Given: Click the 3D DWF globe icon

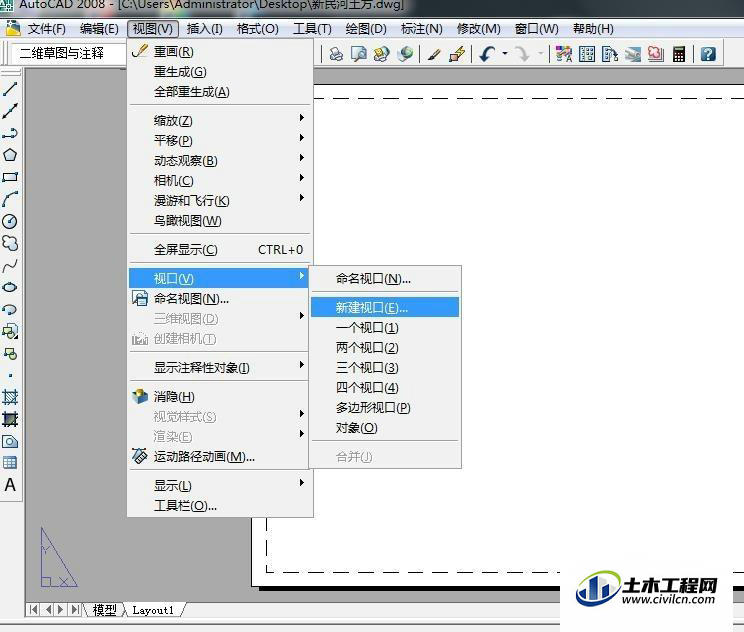Looking at the screenshot, I should (405, 54).
